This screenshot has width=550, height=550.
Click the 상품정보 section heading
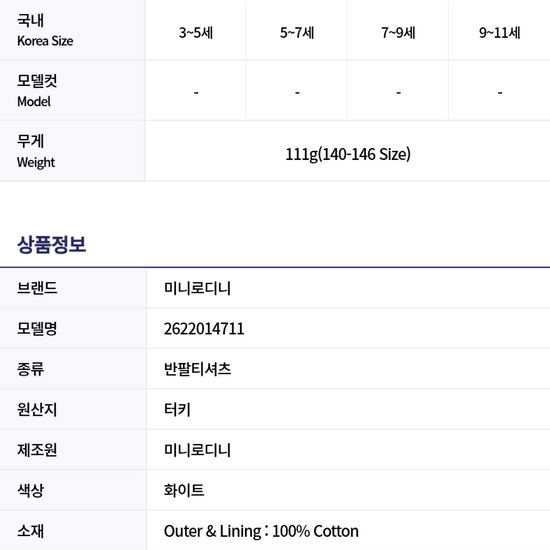[52, 244]
